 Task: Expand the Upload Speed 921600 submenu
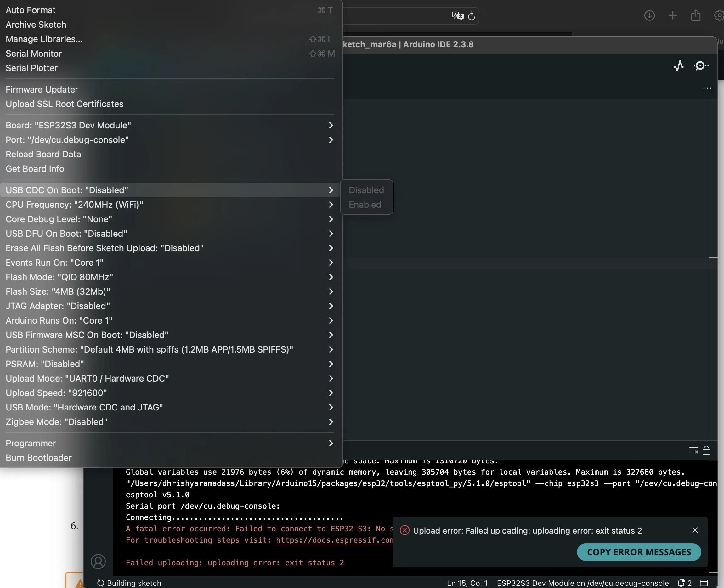pos(169,393)
